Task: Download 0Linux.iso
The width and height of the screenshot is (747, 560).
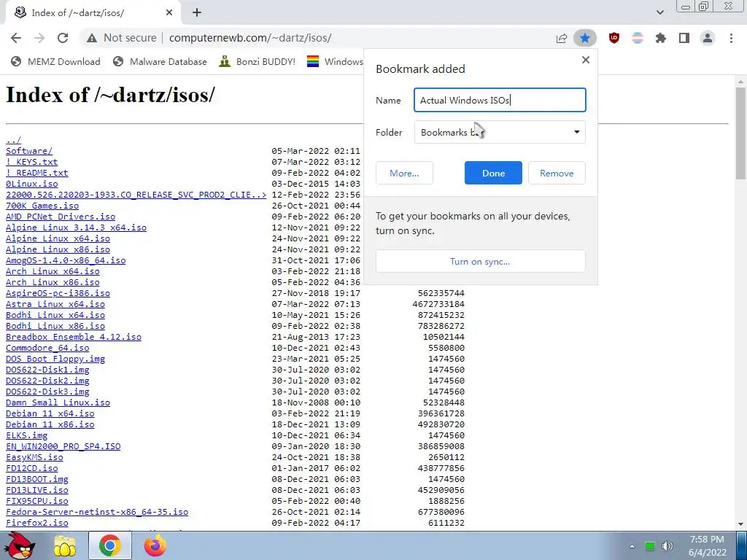Action: coord(32,184)
